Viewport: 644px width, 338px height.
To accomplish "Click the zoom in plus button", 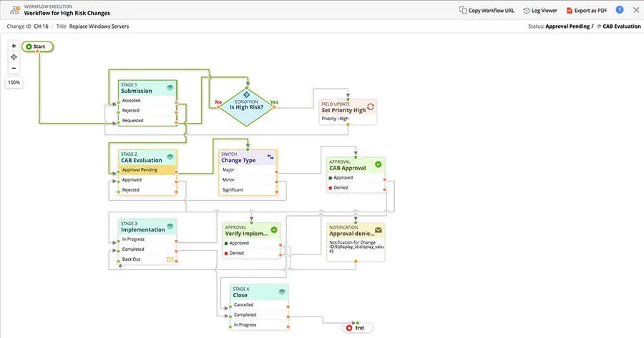I will (14, 46).
